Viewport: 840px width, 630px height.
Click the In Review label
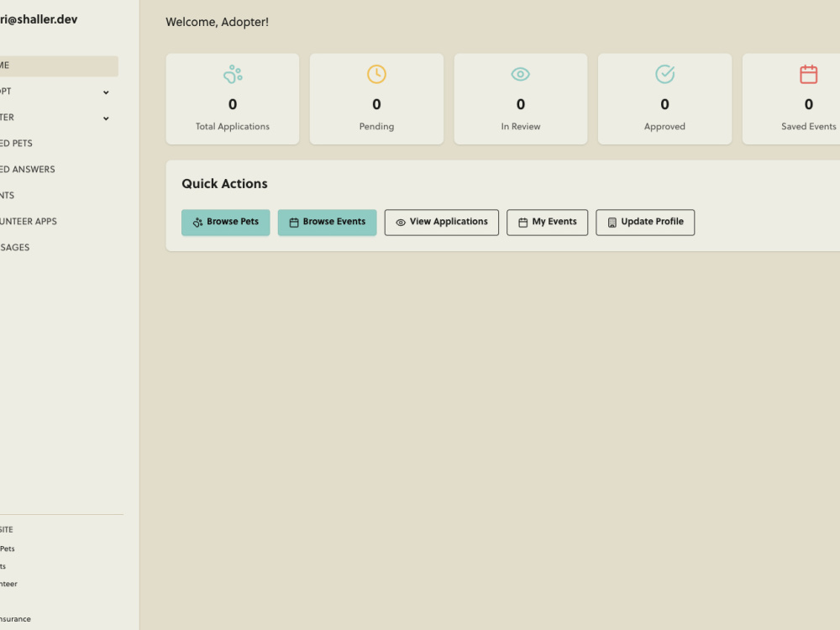point(521,127)
